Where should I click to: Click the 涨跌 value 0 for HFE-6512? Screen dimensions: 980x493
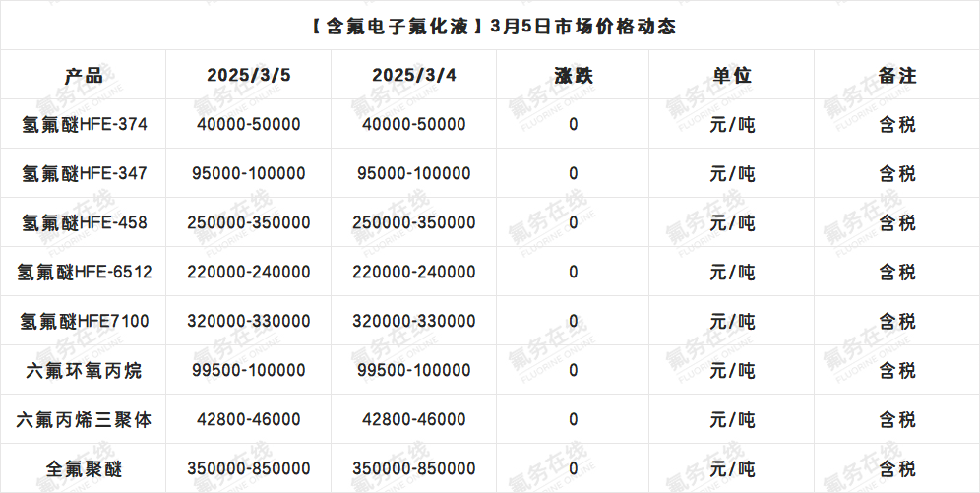tap(573, 272)
